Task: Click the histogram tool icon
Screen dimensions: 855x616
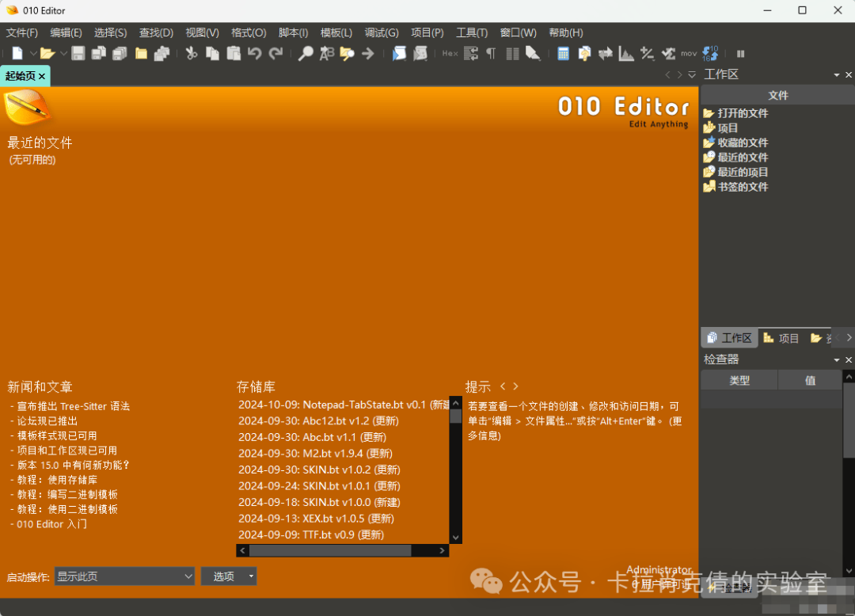Action: 626,53
